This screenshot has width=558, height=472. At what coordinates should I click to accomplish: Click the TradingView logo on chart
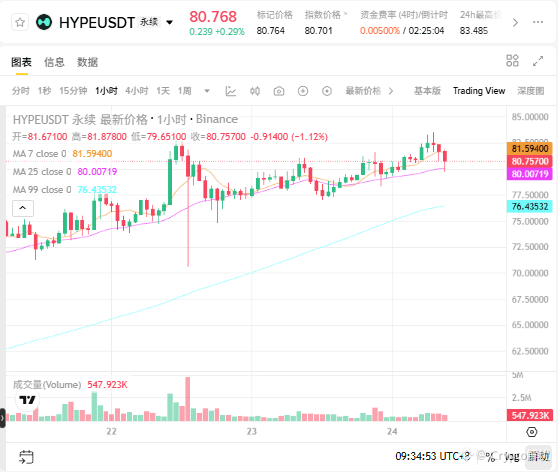coord(27,400)
